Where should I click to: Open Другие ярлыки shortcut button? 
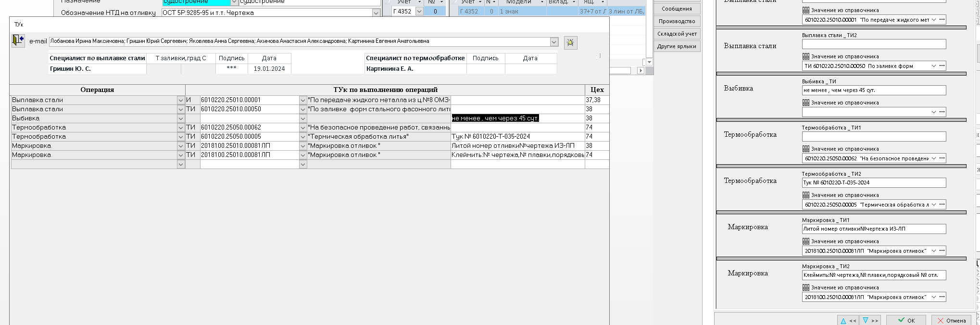[x=677, y=46]
